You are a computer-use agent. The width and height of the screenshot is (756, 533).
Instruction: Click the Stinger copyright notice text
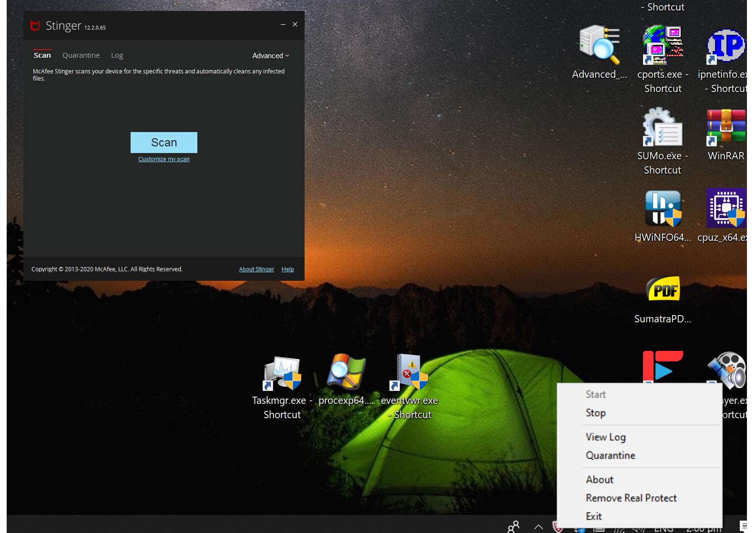pyautogui.click(x=107, y=269)
